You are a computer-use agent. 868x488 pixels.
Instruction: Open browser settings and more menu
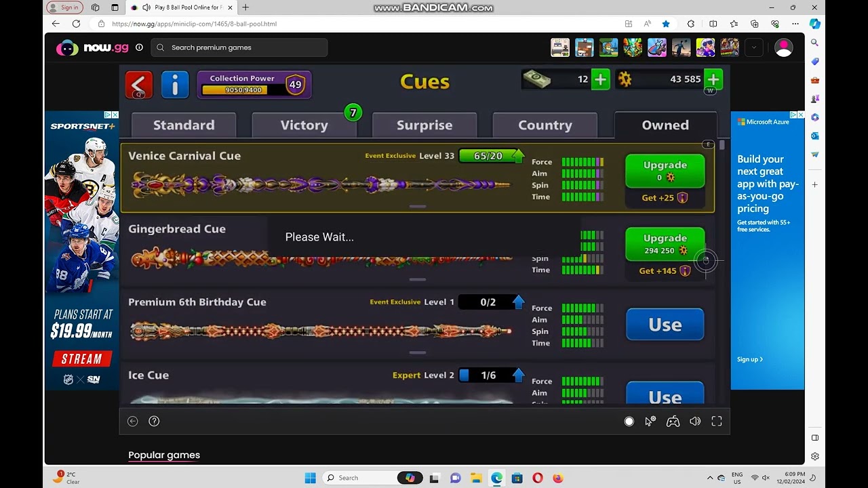click(795, 24)
